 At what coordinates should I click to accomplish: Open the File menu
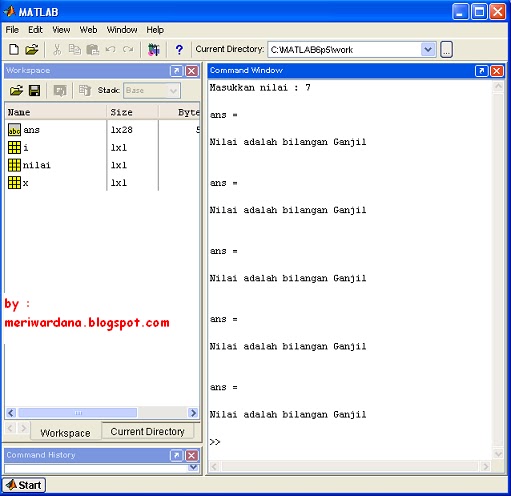pos(12,30)
